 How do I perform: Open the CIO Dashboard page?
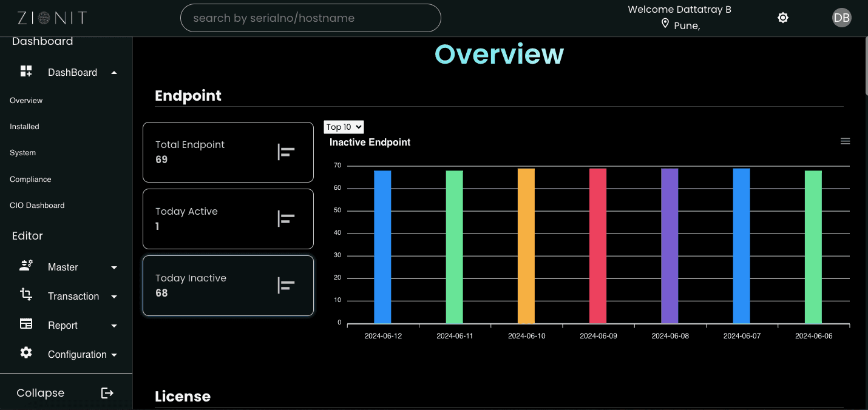[37, 205]
